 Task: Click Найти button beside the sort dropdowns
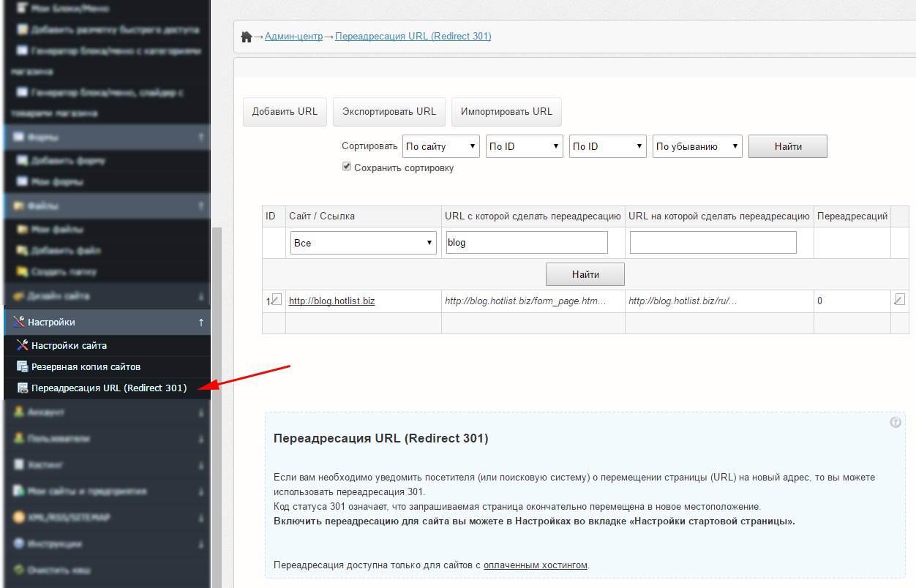point(787,146)
